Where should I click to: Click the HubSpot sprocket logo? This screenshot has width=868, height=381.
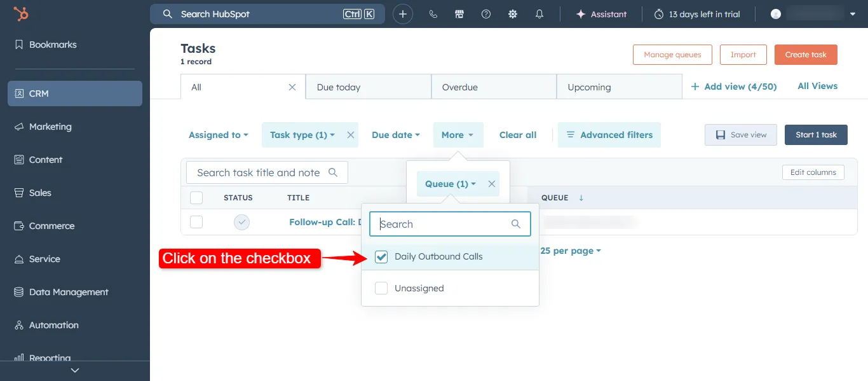tap(21, 14)
